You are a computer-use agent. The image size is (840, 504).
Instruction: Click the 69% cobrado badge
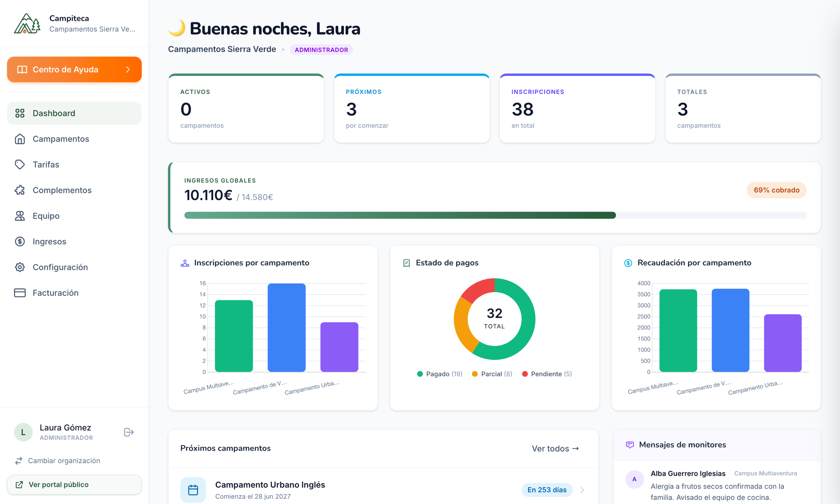(x=777, y=190)
